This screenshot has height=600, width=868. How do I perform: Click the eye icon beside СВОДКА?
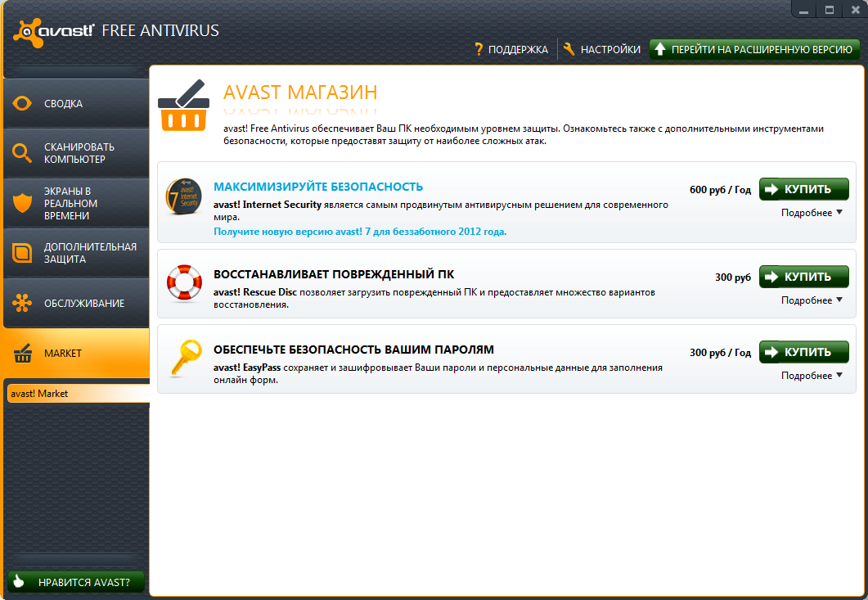[22, 104]
